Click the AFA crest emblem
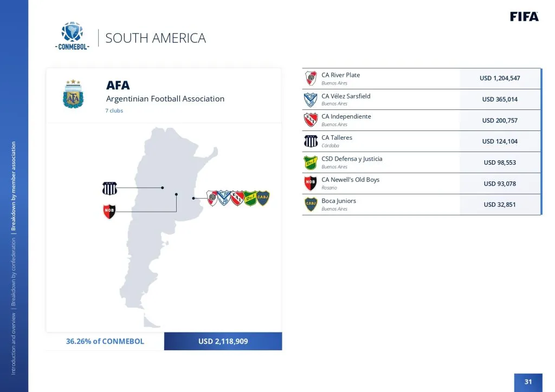Viewport: 555px width, 392px height. click(x=72, y=94)
